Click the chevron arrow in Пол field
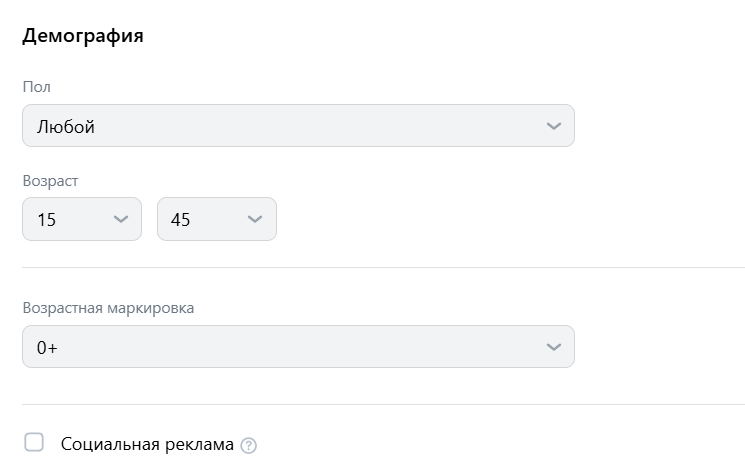Image resolution: width=745 pixels, height=470 pixels. pos(554,126)
